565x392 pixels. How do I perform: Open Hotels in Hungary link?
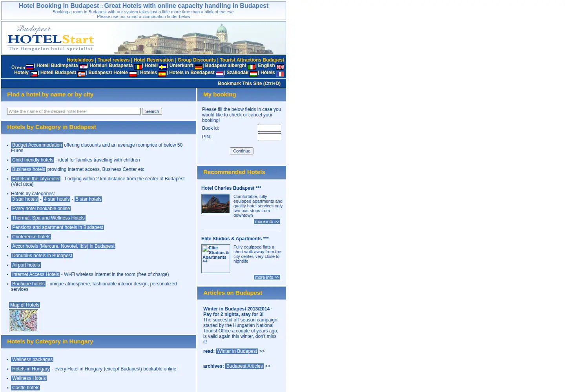pos(31,369)
